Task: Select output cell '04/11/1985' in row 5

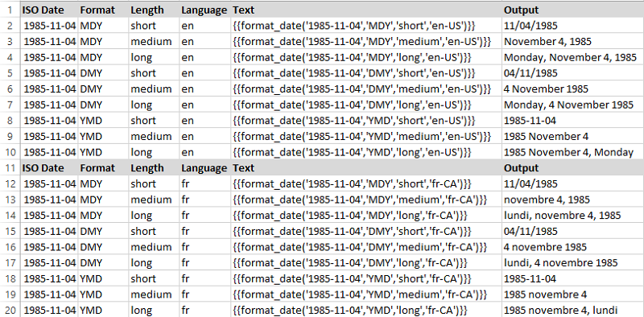Action: [572, 73]
